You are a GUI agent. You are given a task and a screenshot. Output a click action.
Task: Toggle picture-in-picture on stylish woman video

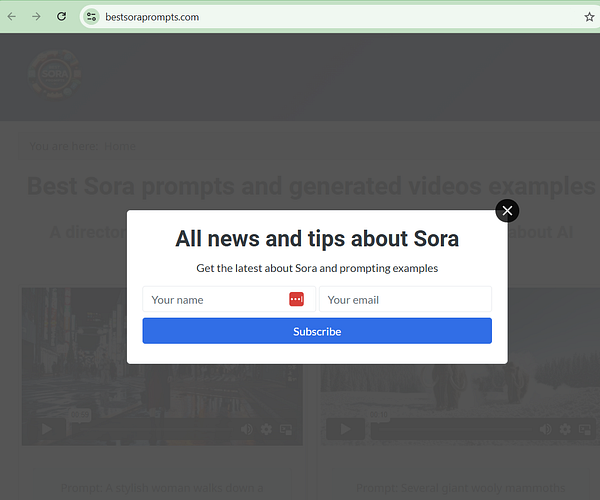click(x=286, y=429)
